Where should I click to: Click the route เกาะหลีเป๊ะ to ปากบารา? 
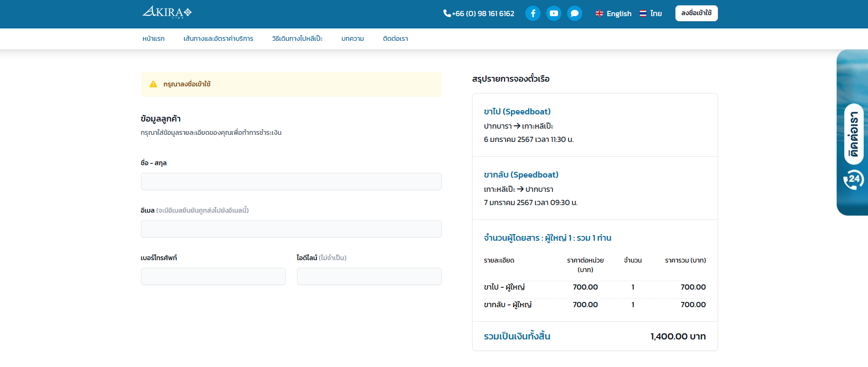[519, 189]
